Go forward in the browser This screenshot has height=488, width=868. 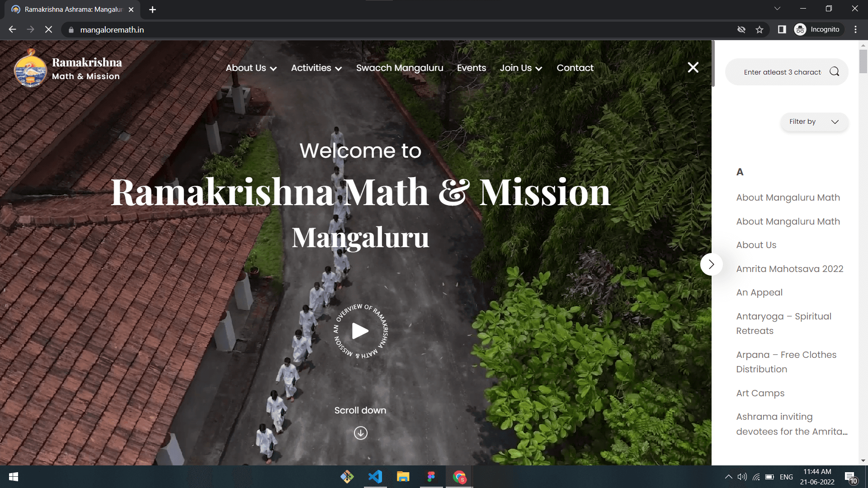pyautogui.click(x=30, y=29)
